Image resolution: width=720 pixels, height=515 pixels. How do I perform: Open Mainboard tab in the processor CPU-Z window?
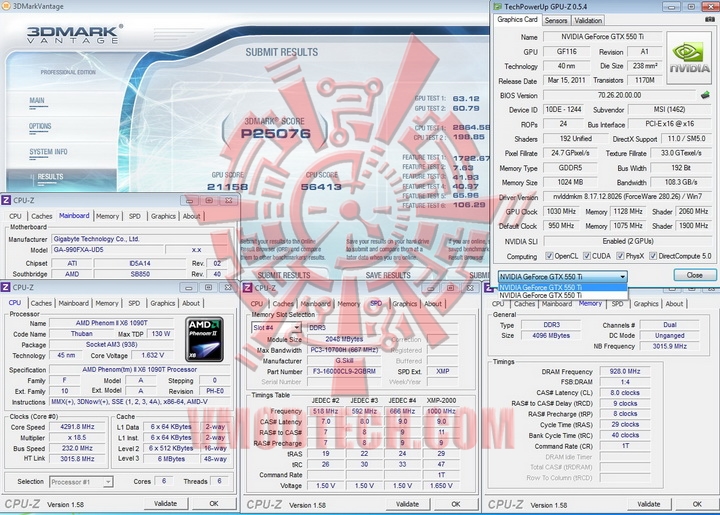(x=73, y=303)
